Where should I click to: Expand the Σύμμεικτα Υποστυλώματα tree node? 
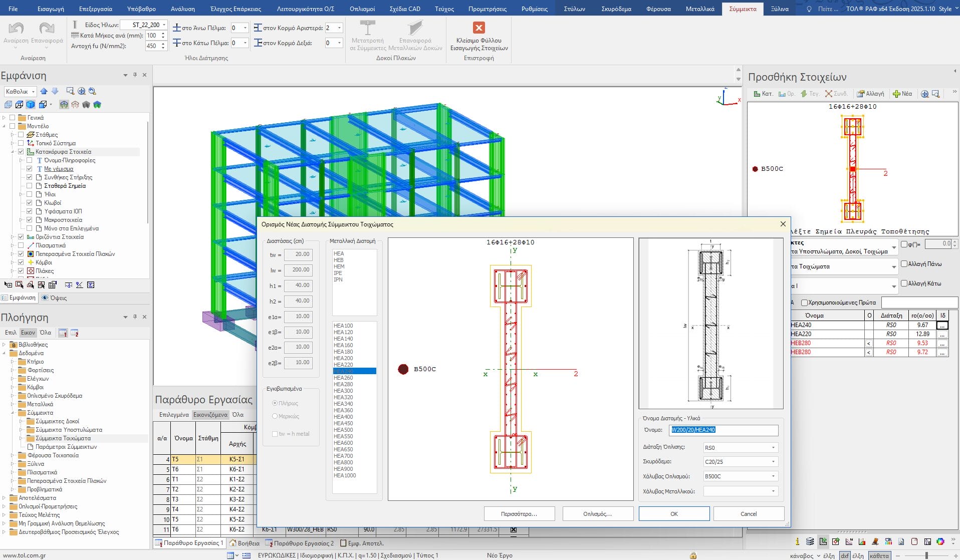[x=21, y=430]
